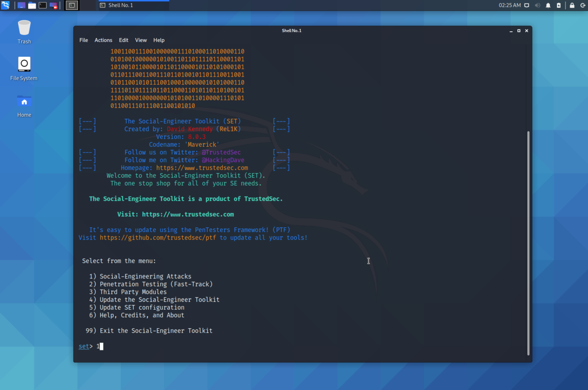Minimize the Shell No. 1 window
The height and width of the screenshot is (390, 588).
(511, 30)
